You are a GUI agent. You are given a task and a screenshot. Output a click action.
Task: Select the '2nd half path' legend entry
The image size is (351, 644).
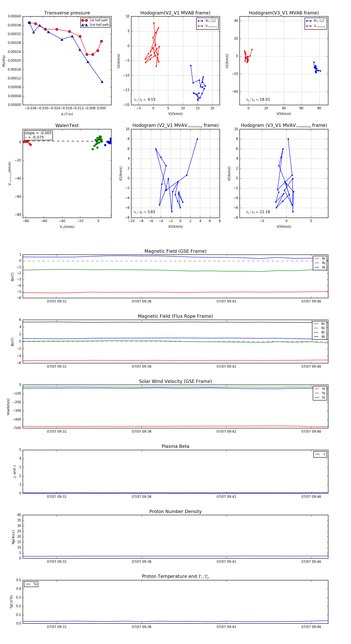coord(95,25)
